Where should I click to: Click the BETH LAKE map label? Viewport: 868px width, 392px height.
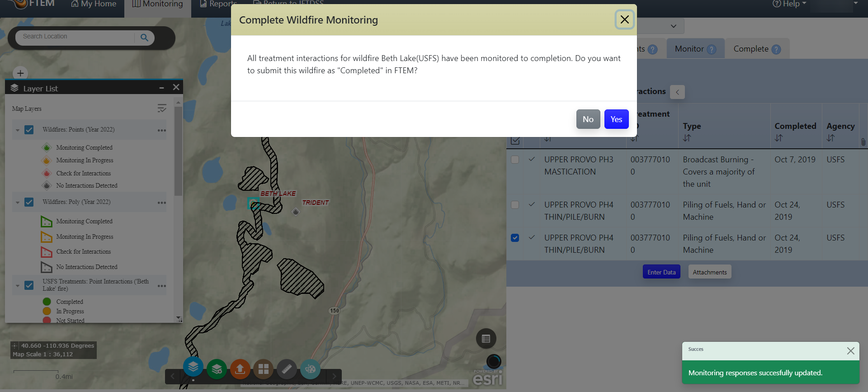click(x=278, y=194)
